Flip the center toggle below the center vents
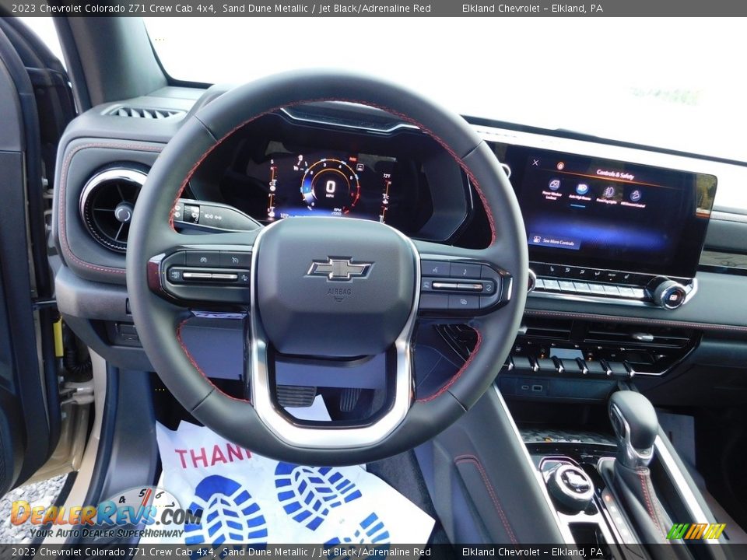 point(570,366)
